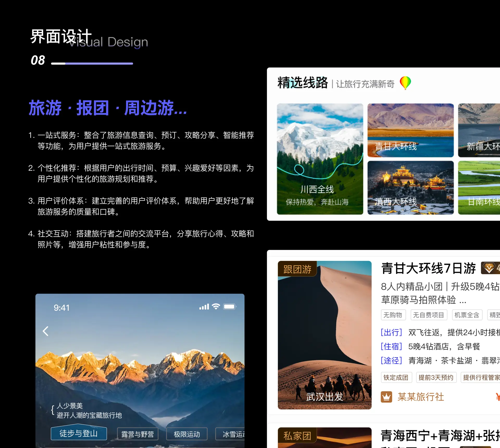Click the [出行] transport detail line

(x=440, y=332)
